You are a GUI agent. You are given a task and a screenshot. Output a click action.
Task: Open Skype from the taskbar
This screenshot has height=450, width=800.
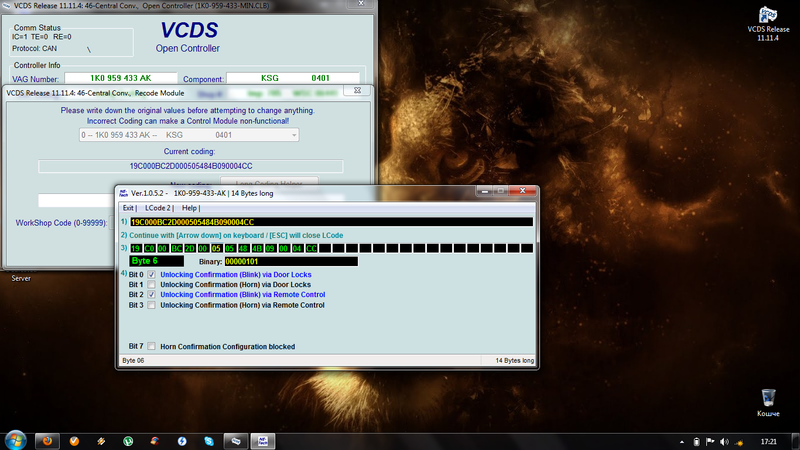coord(209,441)
